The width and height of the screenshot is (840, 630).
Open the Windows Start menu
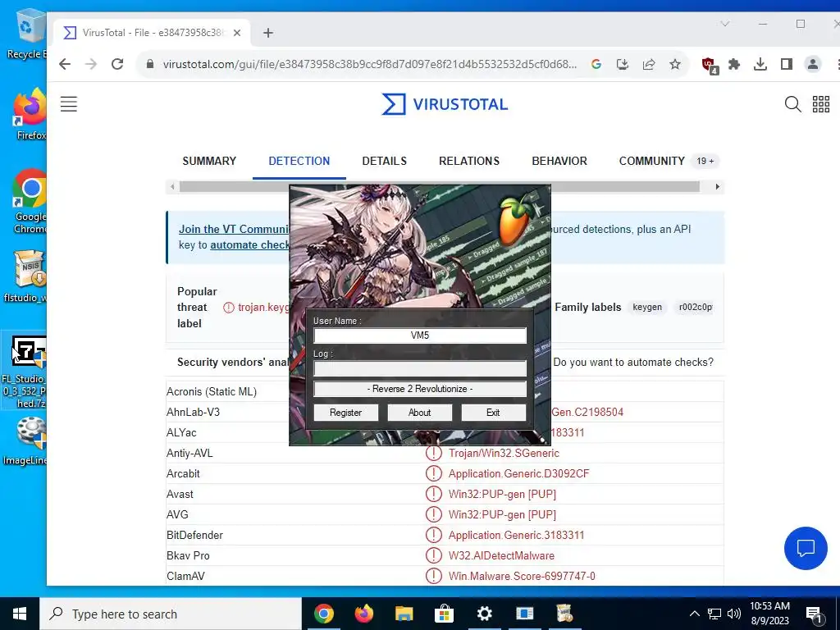20,614
